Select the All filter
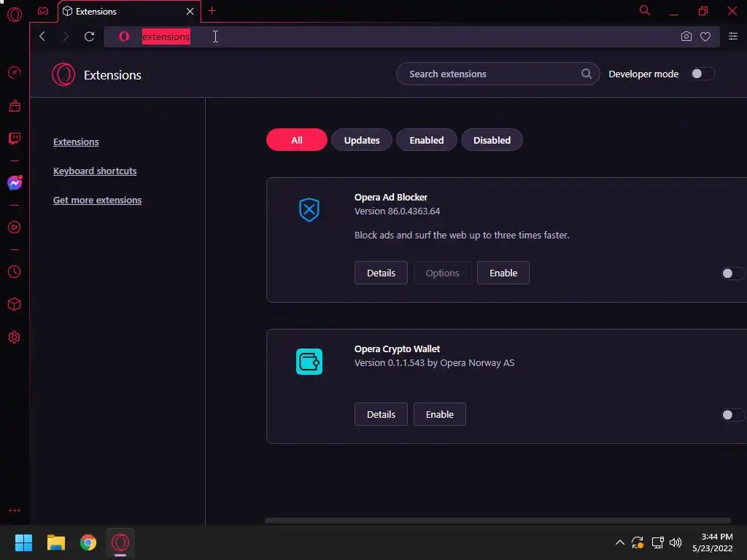The width and height of the screenshot is (747, 560). point(297,140)
